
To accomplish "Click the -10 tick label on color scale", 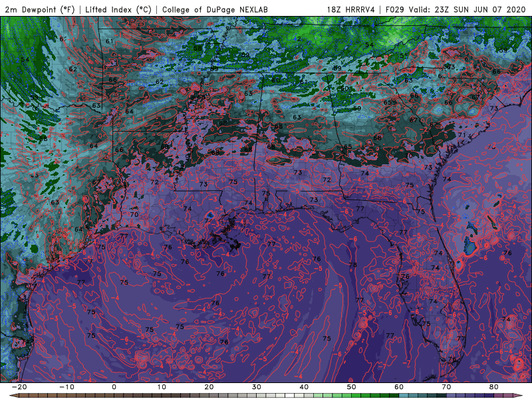I will 66,387.
